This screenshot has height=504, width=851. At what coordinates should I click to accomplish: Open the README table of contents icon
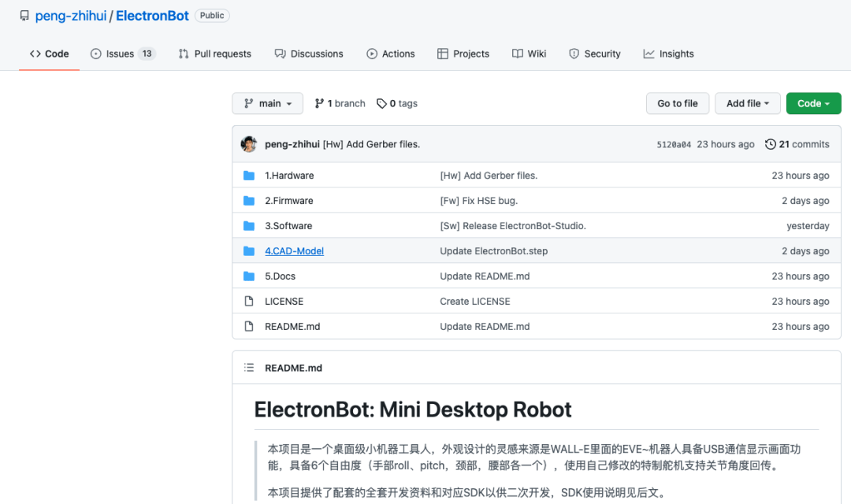click(248, 367)
